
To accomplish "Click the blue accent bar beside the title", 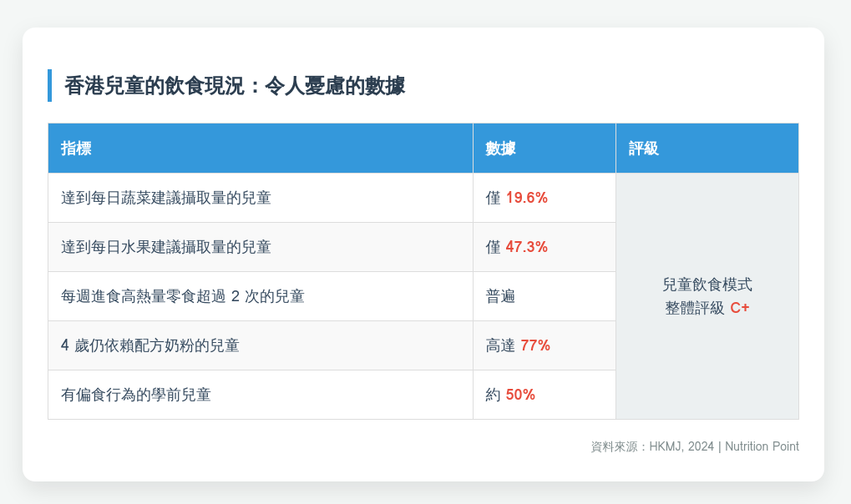I will [x=50, y=86].
